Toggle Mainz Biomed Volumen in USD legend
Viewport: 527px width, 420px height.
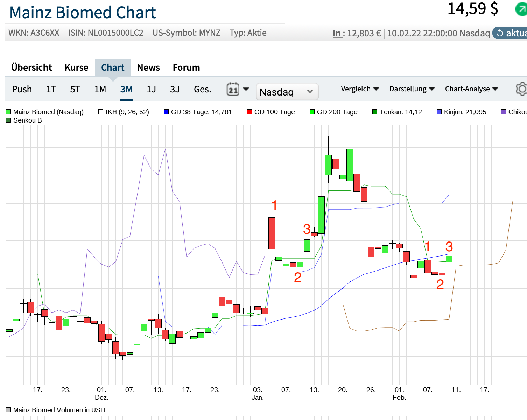pos(56,410)
